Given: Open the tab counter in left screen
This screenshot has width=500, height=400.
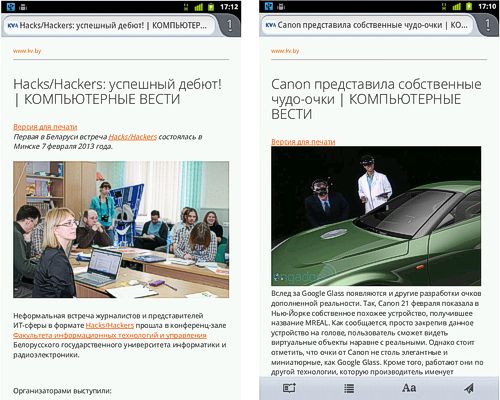Looking at the screenshot, I should (229, 25).
